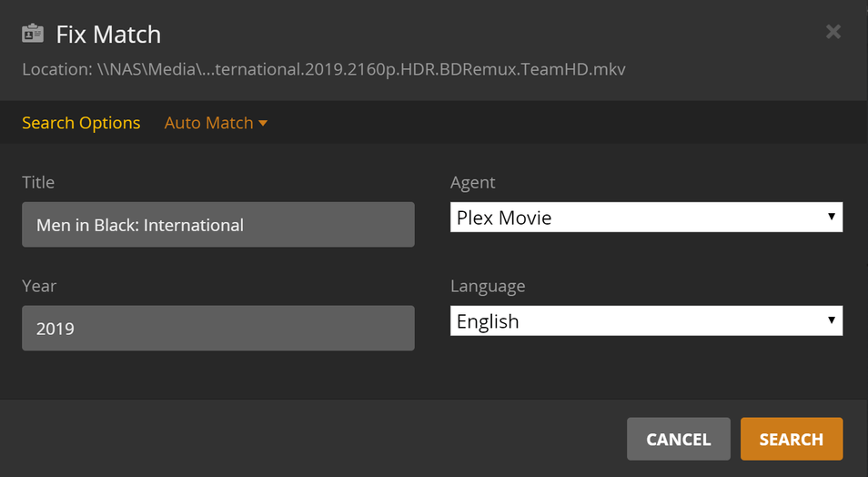This screenshot has height=477, width=868.
Task: Close the Fix Match dialog
Action: pos(833,33)
